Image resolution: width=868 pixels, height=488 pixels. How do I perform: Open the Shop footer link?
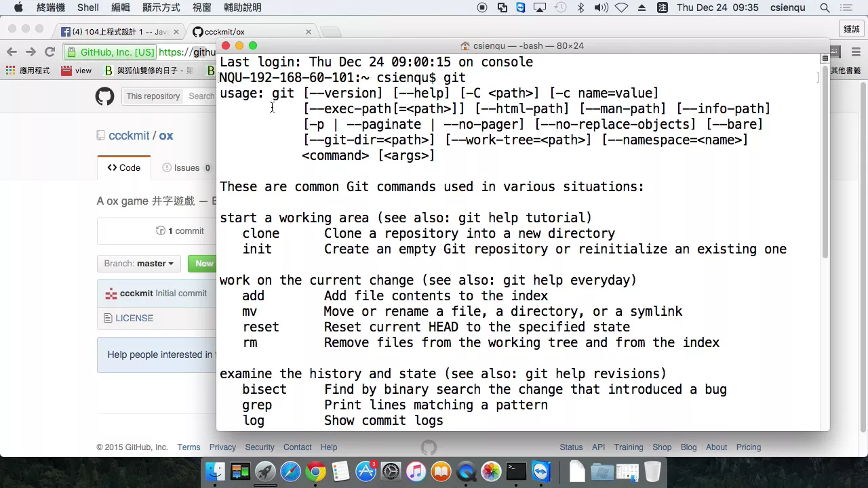coord(662,447)
